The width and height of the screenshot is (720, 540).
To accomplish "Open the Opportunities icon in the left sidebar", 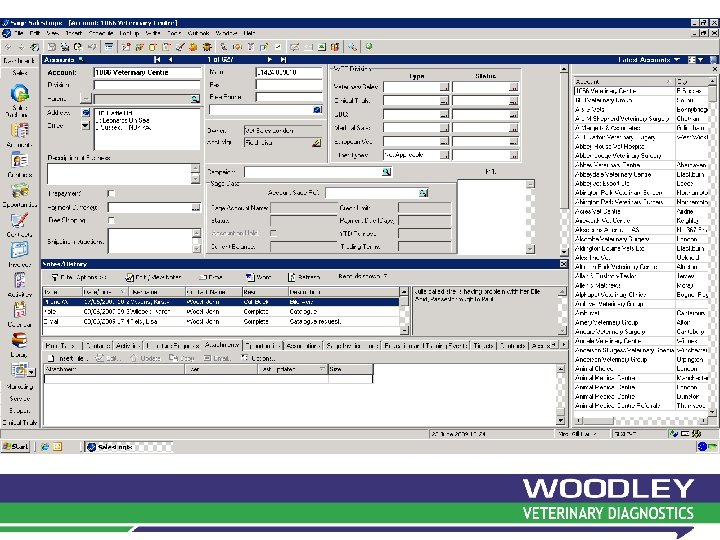I will (x=19, y=191).
